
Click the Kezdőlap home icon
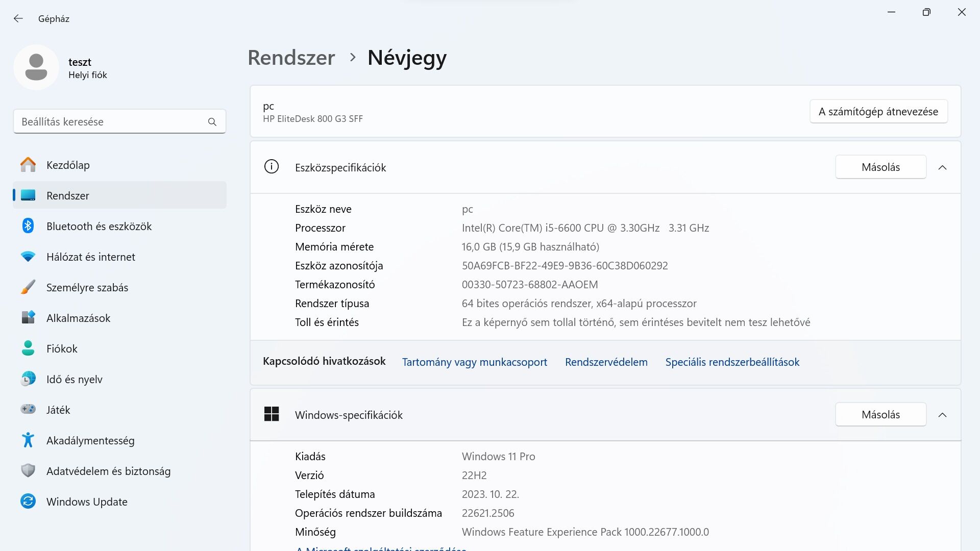(x=28, y=165)
